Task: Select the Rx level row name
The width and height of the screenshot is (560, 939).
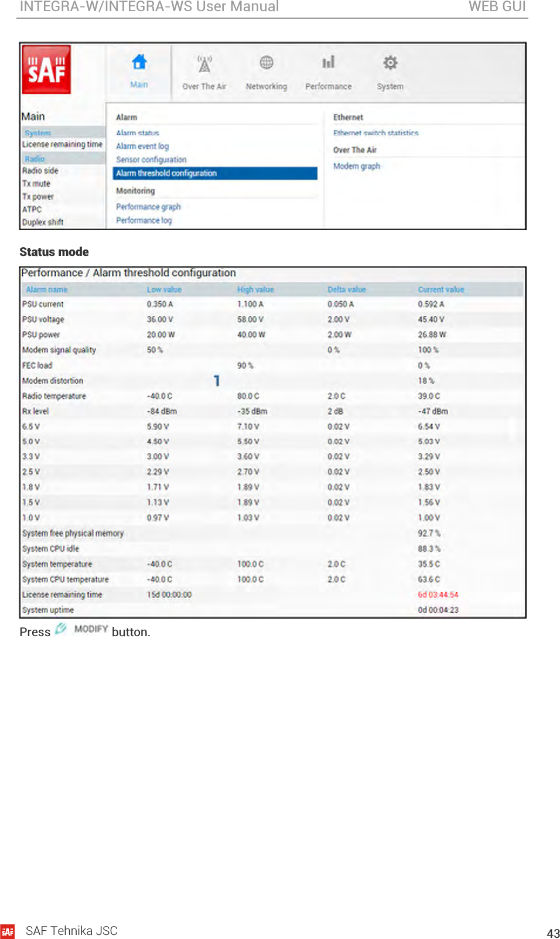Action: click(35, 412)
